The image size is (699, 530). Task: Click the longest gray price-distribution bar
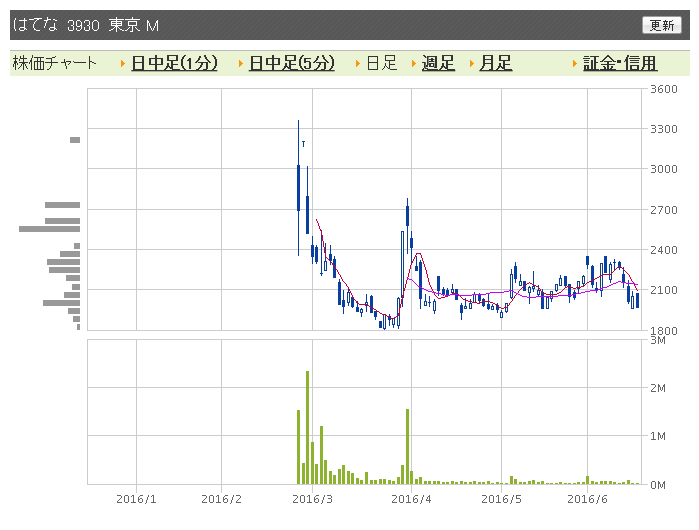[49, 229]
